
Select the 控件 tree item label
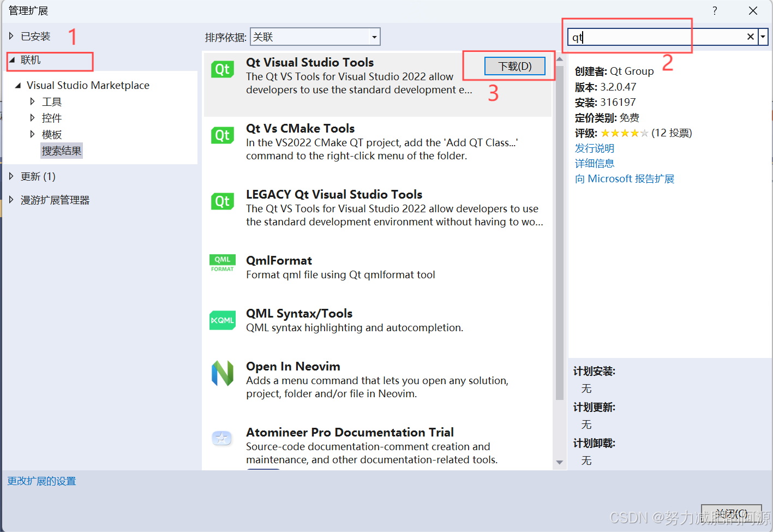[x=52, y=118]
